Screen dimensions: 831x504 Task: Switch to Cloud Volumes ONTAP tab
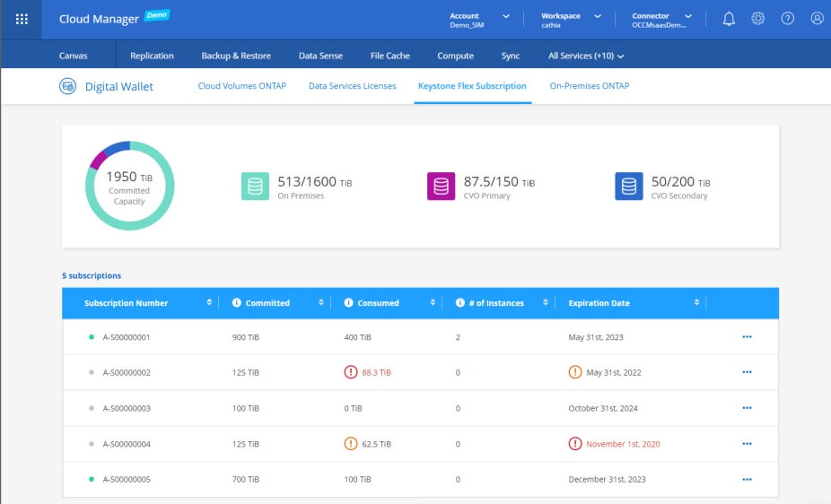point(241,86)
